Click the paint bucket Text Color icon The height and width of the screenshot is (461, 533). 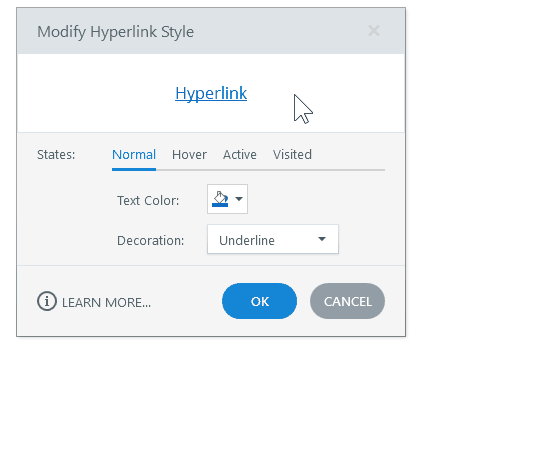point(220,199)
